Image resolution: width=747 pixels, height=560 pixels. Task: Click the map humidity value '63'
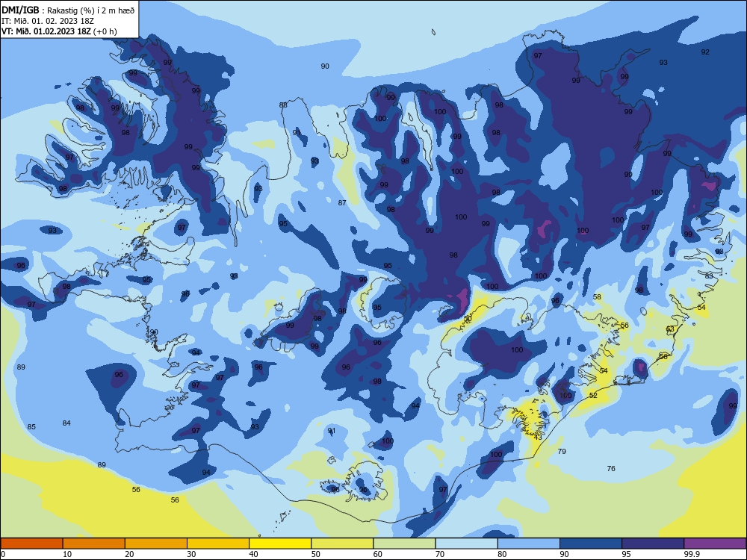coord(670,329)
